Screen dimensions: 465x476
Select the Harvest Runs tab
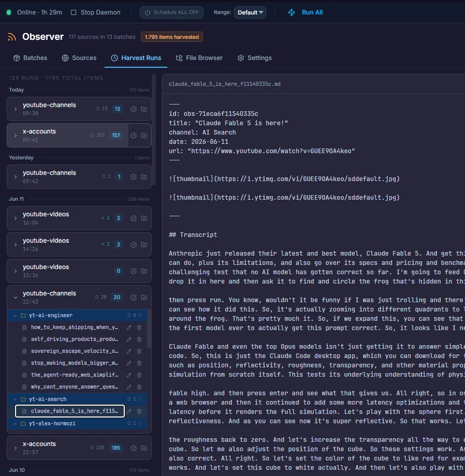click(x=136, y=58)
